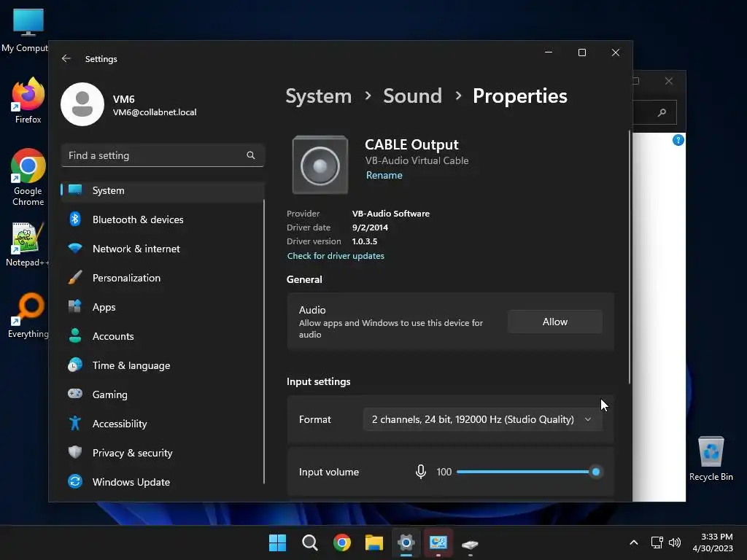747x560 pixels.
Task: Go back using the Settings back arrow
Action: 66,58
